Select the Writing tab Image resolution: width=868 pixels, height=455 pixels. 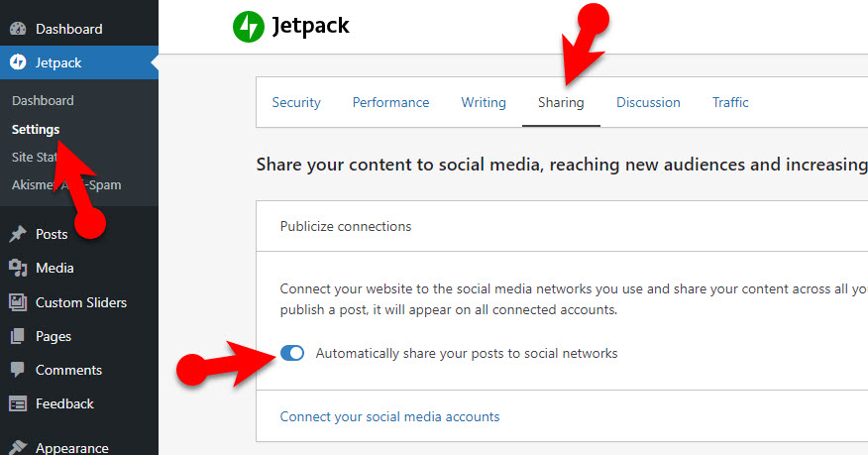coord(484,102)
